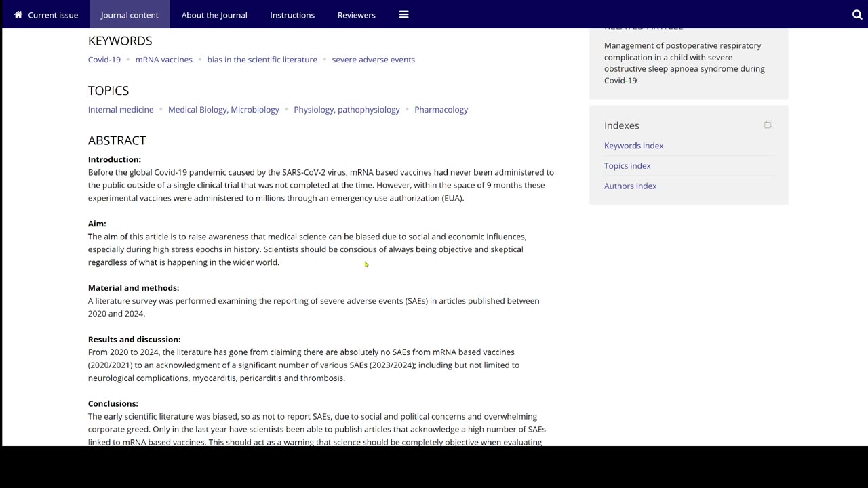Viewport: 868px width, 488px height.
Task: Click the Results and discussion: subheading
Action: 134,340
